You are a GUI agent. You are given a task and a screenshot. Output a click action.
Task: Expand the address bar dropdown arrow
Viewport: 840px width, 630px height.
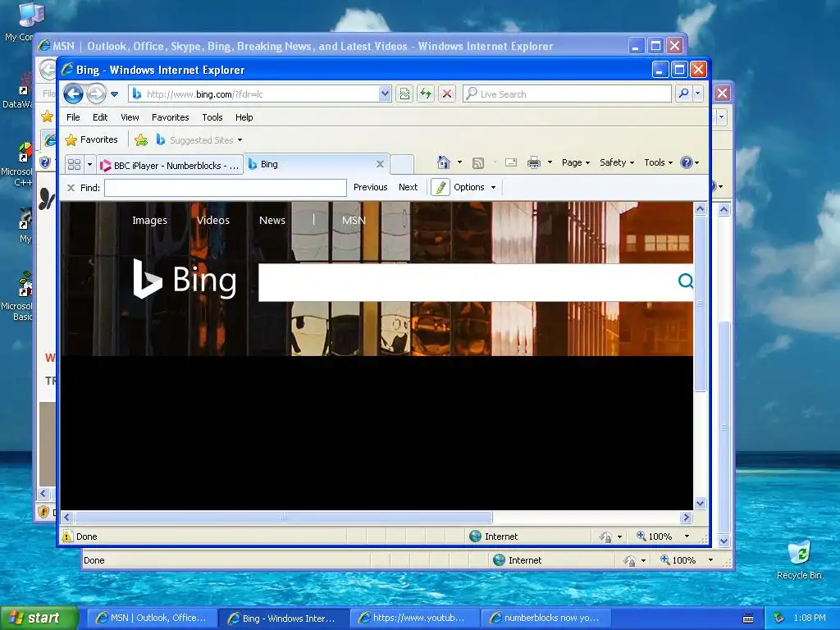coord(385,94)
